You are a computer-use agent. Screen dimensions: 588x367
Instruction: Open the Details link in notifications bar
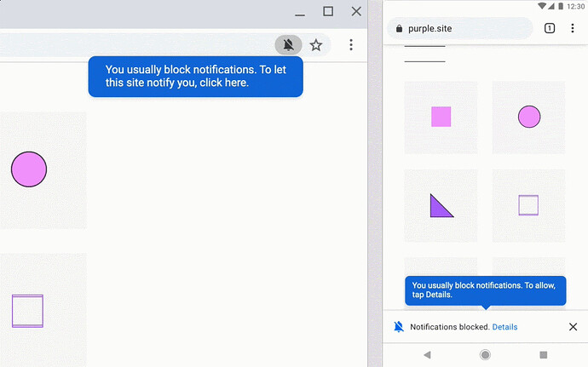click(x=504, y=327)
